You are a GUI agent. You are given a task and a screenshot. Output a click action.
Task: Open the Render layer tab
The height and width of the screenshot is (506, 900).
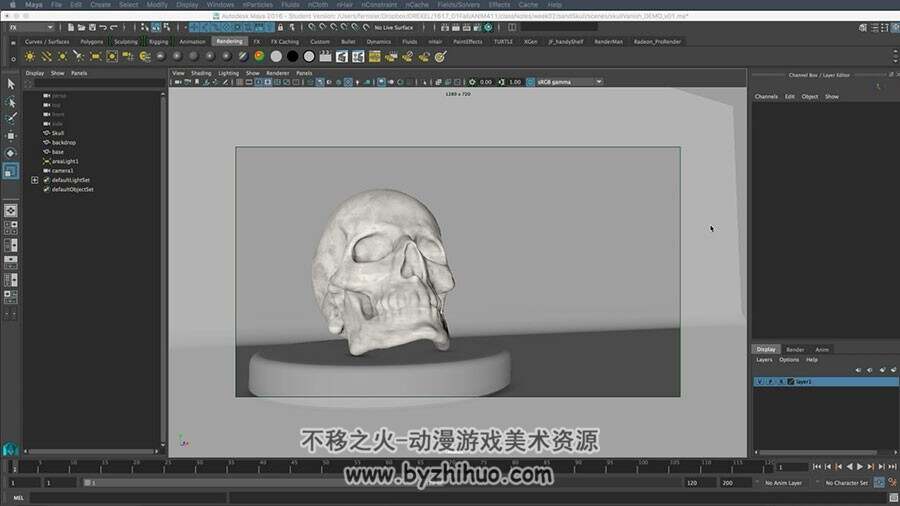click(795, 349)
